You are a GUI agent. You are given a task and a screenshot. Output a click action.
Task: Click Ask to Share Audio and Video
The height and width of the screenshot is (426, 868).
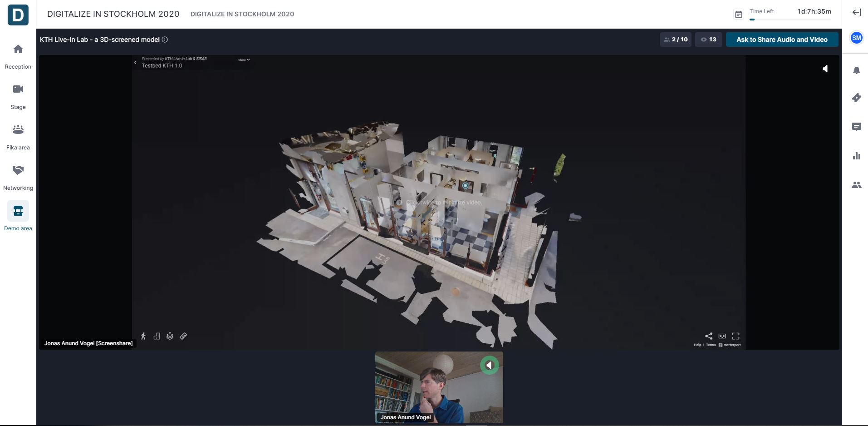(x=781, y=40)
